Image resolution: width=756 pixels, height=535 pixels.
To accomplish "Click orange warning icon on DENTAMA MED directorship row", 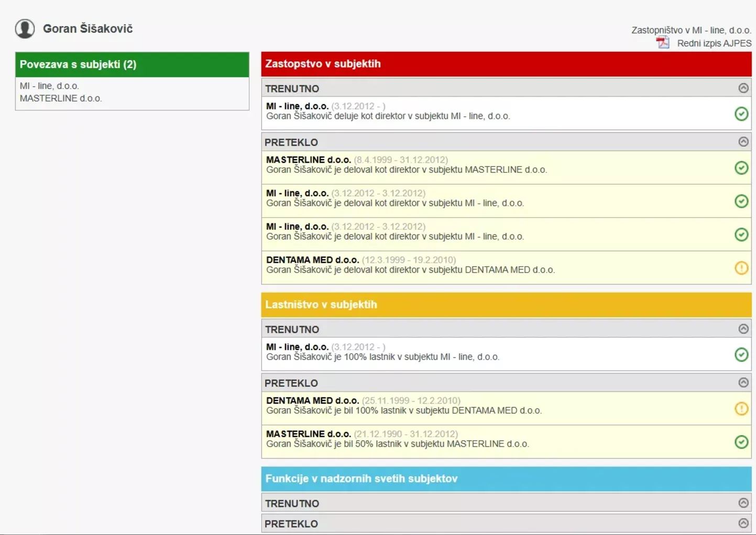I will point(741,268).
